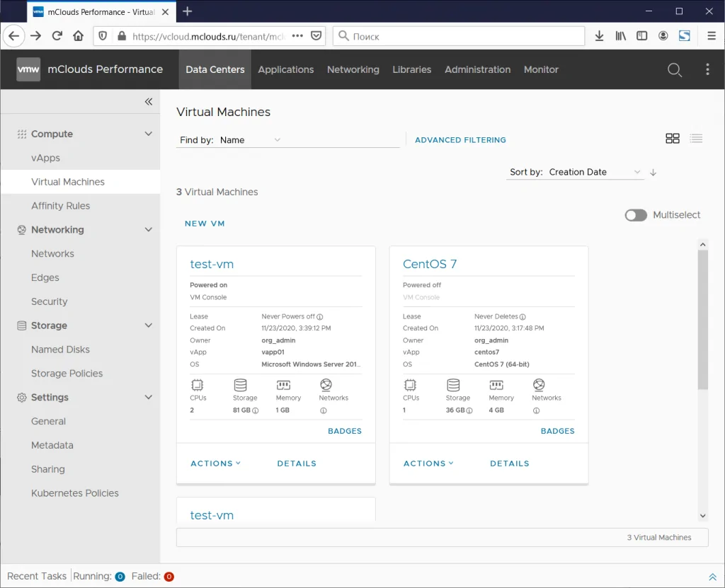The image size is (725, 588).
Task: Open Kubernetes Policies in the sidebar
Action: 75,493
